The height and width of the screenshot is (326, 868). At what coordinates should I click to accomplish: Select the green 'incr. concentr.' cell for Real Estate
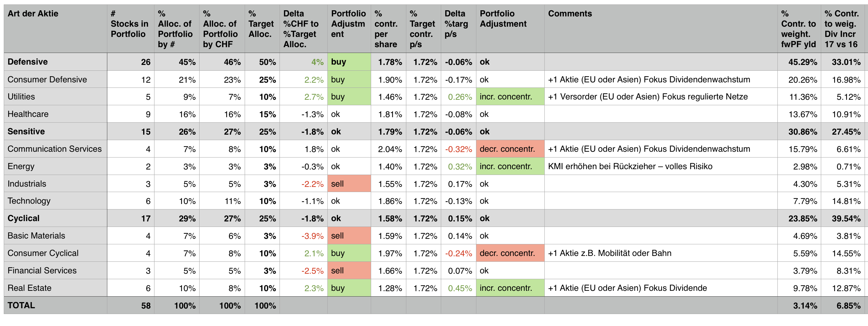click(510, 288)
